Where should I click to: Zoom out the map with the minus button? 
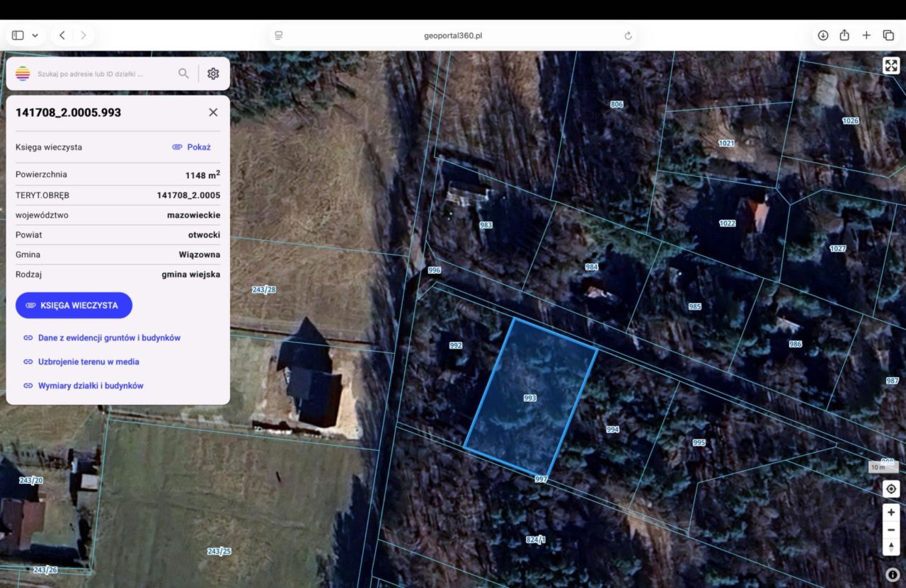click(x=891, y=530)
